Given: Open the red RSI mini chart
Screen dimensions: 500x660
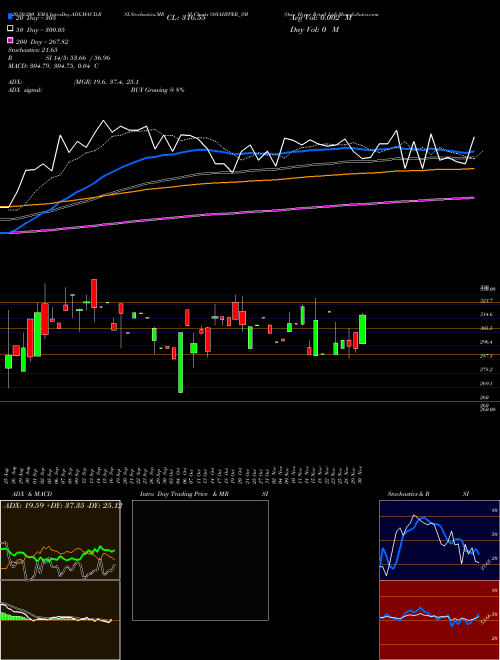Looking at the screenshot, I should coord(439,620).
